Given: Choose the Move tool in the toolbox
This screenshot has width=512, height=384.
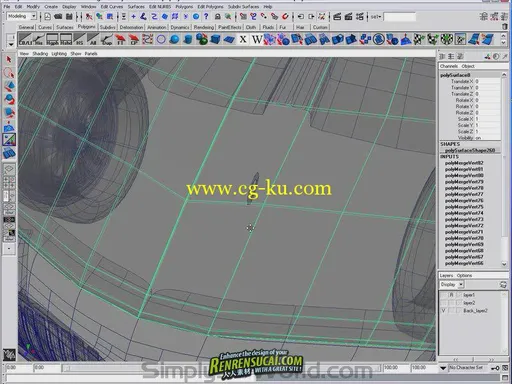Looking at the screenshot, I should (9, 86).
